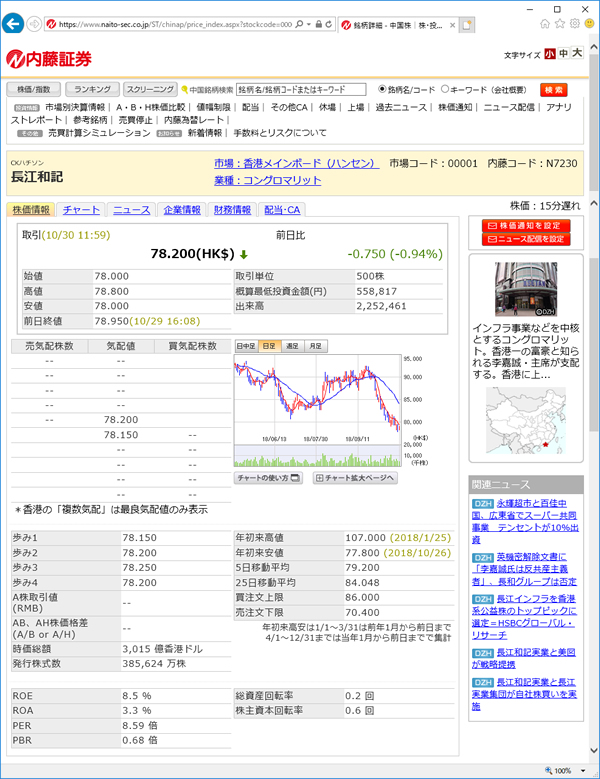This screenshot has width=600, height=779.
Task: Select the キーワード (会社概要) radio button
Action: pos(443,89)
